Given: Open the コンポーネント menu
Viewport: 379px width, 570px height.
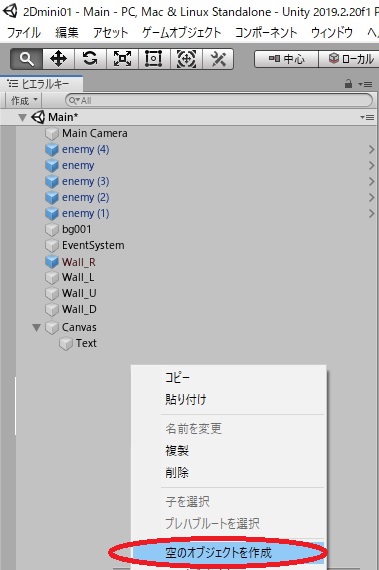Looking at the screenshot, I should (x=266, y=33).
